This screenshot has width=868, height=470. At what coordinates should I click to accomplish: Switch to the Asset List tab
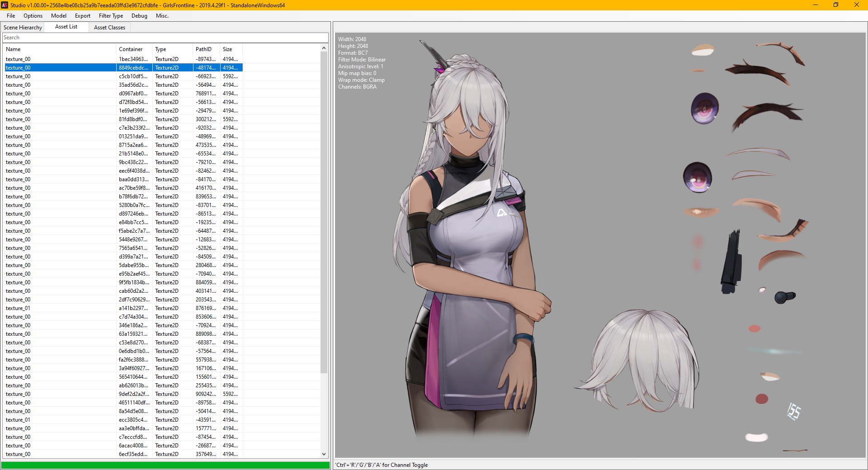click(66, 27)
